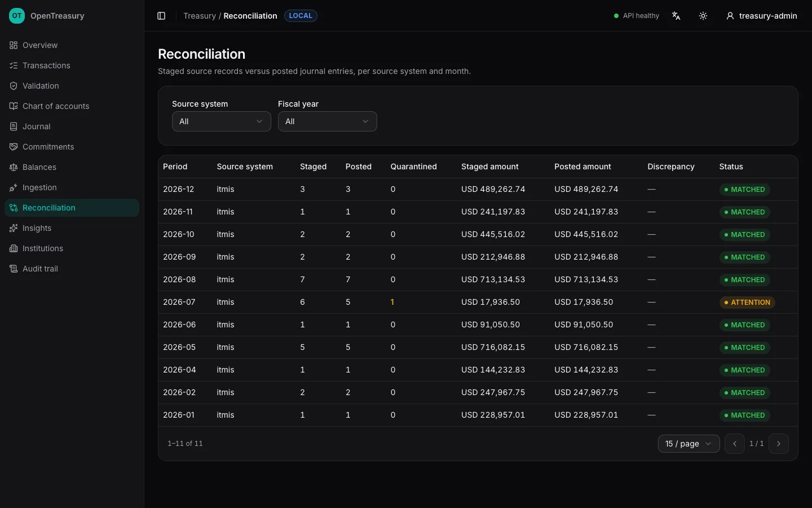This screenshot has width=812, height=508.
Task: Click the Period column header
Action: (x=175, y=167)
